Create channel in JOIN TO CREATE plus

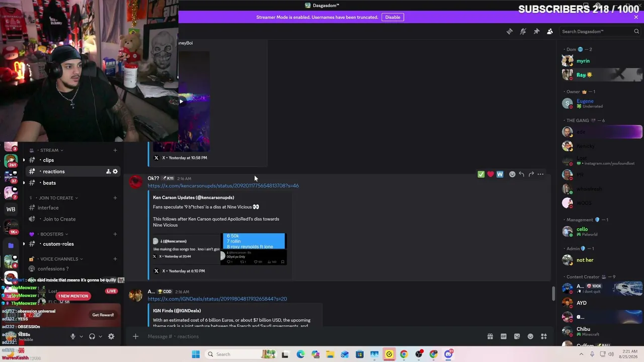click(x=115, y=198)
